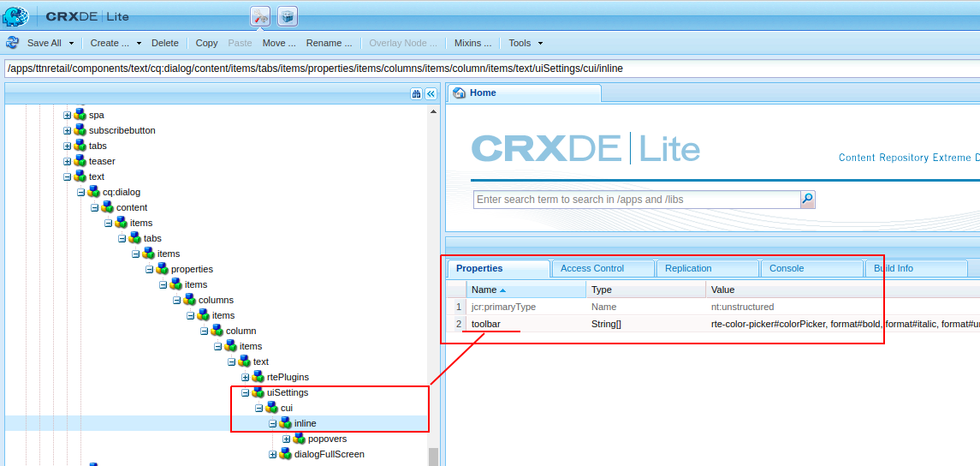Expand the teaser node
980x466 pixels.
pyautogui.click(x=68, y=161)
